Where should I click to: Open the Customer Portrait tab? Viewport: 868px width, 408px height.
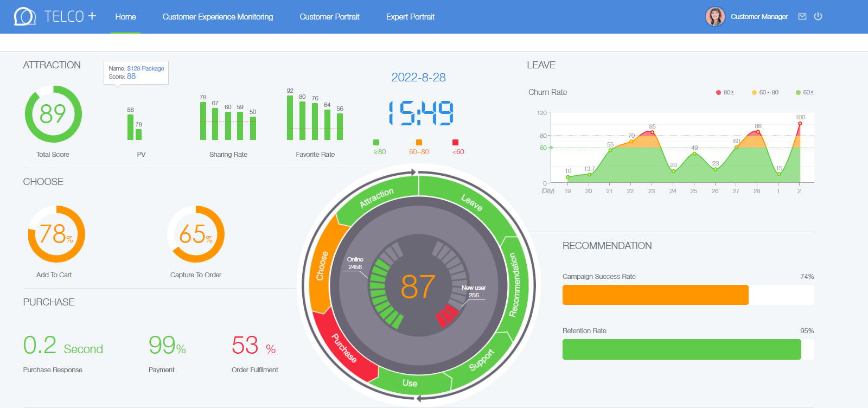pyautogui.click(x=329, y=17)
